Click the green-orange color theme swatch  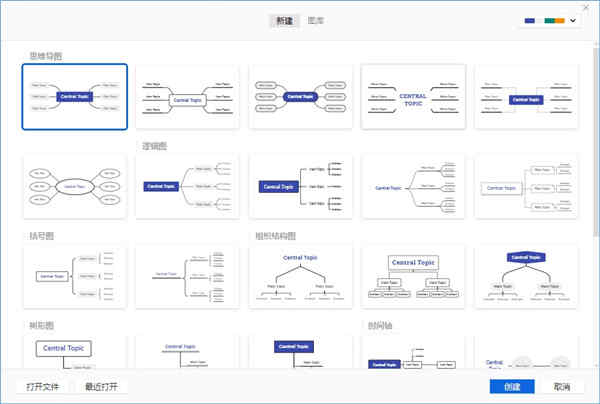tap(554, 21)
